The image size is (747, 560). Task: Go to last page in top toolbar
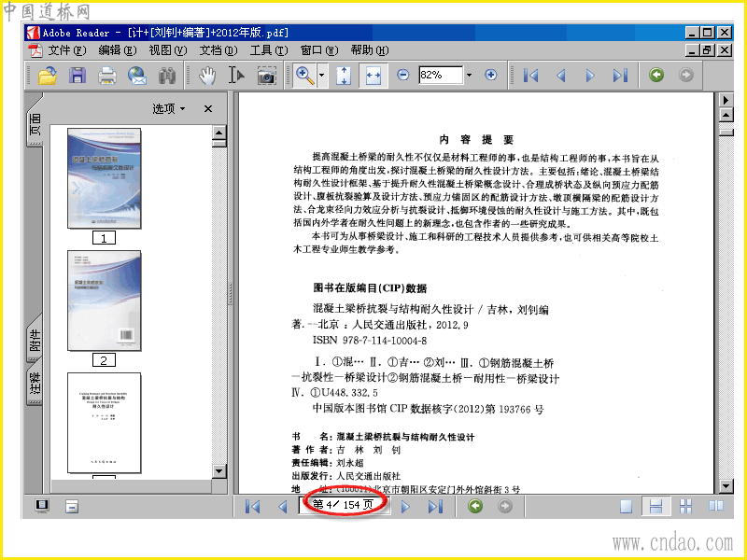pyautogui.click(x=620, y=76)
